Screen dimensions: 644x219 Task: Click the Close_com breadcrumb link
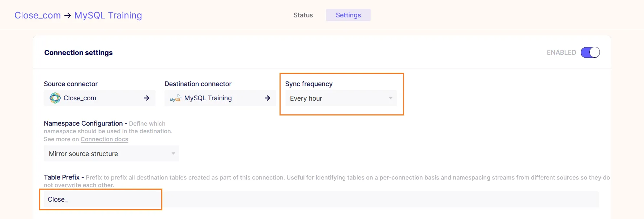coord(38,15)
